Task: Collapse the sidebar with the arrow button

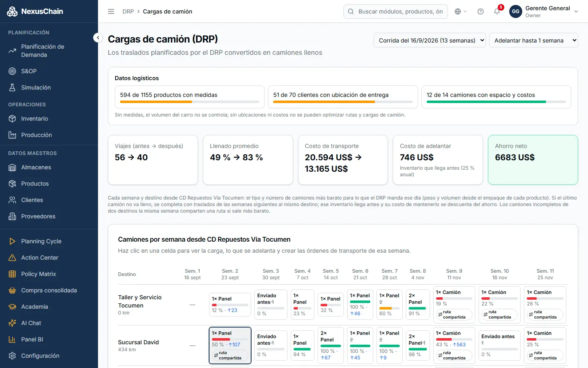Action: [x=98, y=38]
